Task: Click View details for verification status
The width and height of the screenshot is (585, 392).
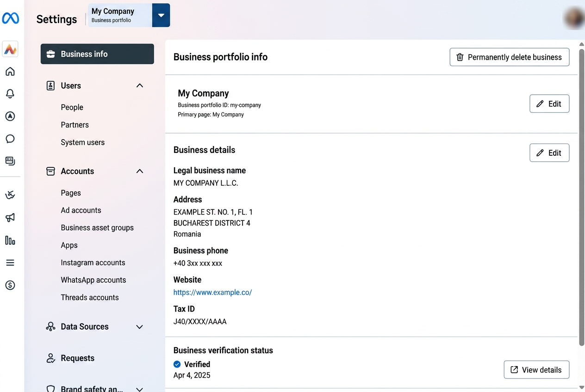Action: tap(536, 370)
